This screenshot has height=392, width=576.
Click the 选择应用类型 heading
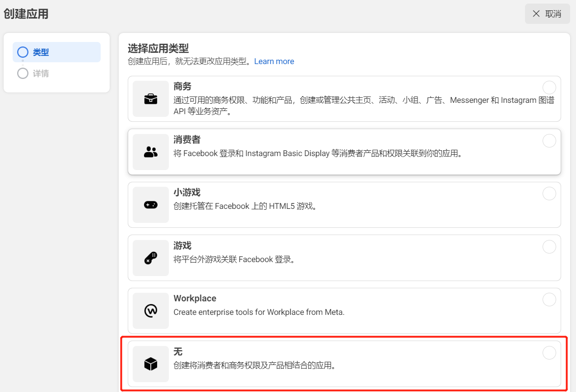click(x=158, y=48)
